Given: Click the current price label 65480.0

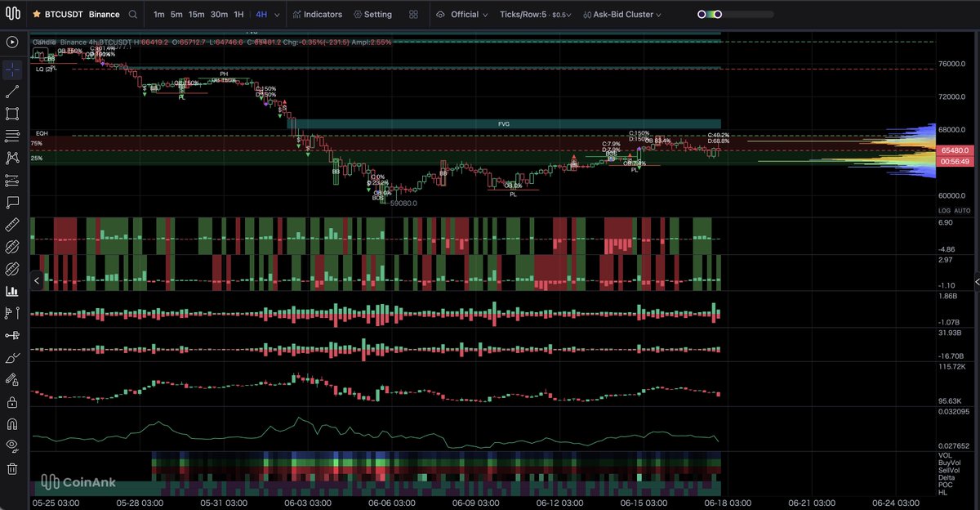Looking at the screenshot, I should pos(954,150).
